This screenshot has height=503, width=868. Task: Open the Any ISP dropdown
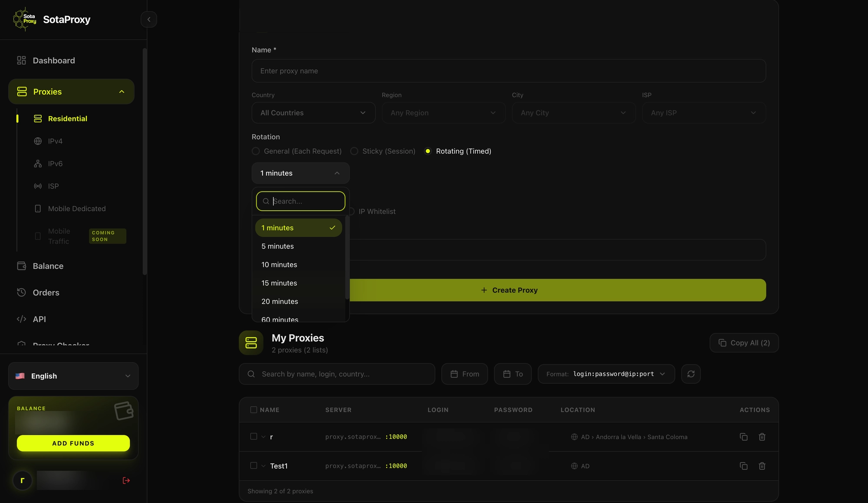[x=704, y=113]
